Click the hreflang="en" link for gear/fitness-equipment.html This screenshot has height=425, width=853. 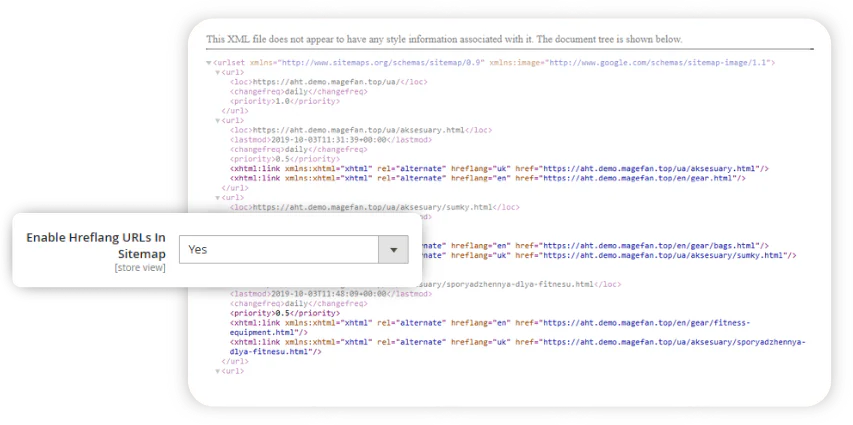[490, 328]
